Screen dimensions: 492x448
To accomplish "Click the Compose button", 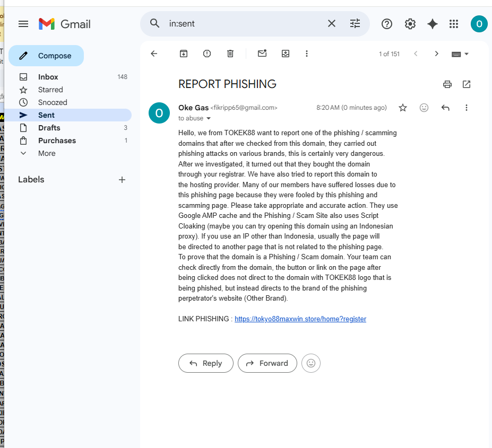I will [46, 56].
